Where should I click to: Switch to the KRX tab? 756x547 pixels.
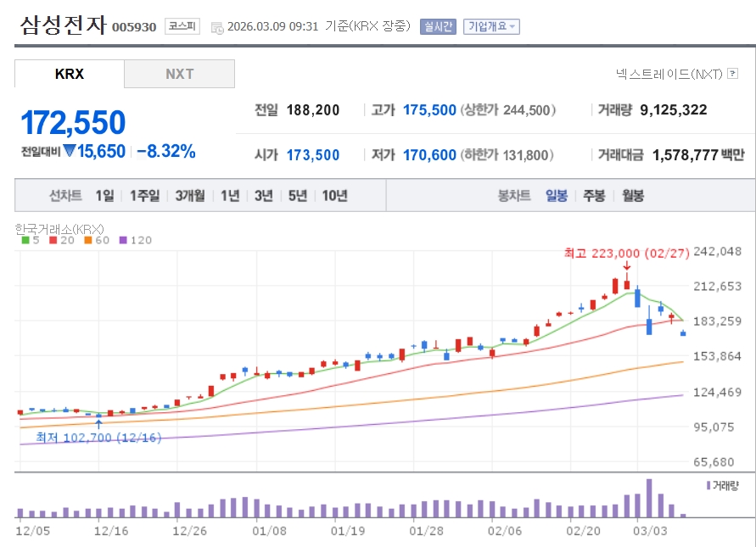[70, 74]
